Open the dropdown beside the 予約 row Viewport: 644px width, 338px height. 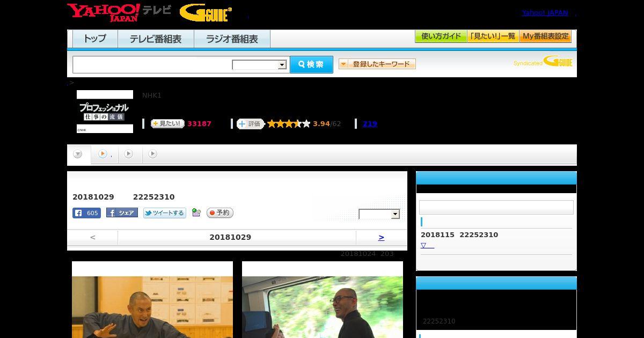379,214
